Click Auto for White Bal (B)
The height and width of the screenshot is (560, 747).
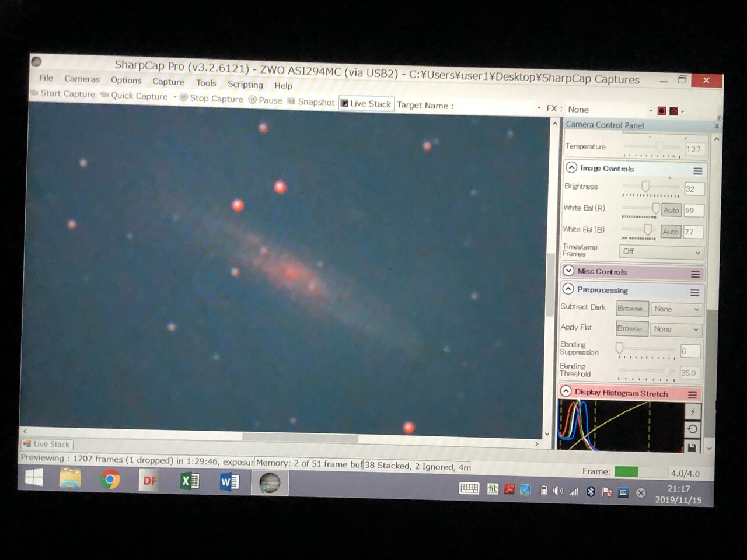671,232
